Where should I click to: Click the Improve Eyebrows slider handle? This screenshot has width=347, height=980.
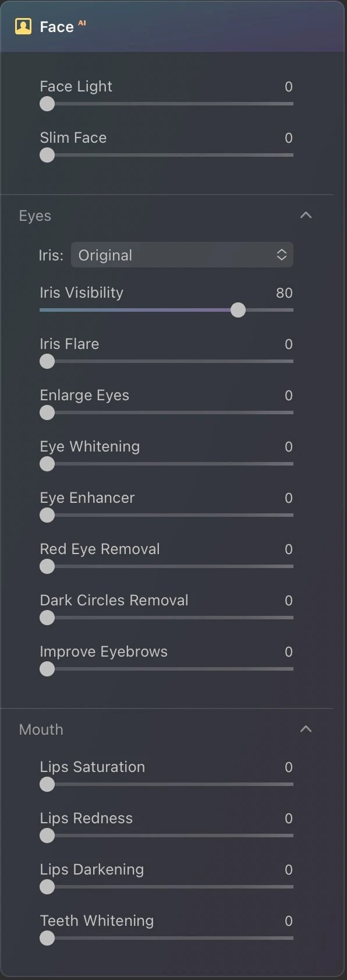point(47,669)
